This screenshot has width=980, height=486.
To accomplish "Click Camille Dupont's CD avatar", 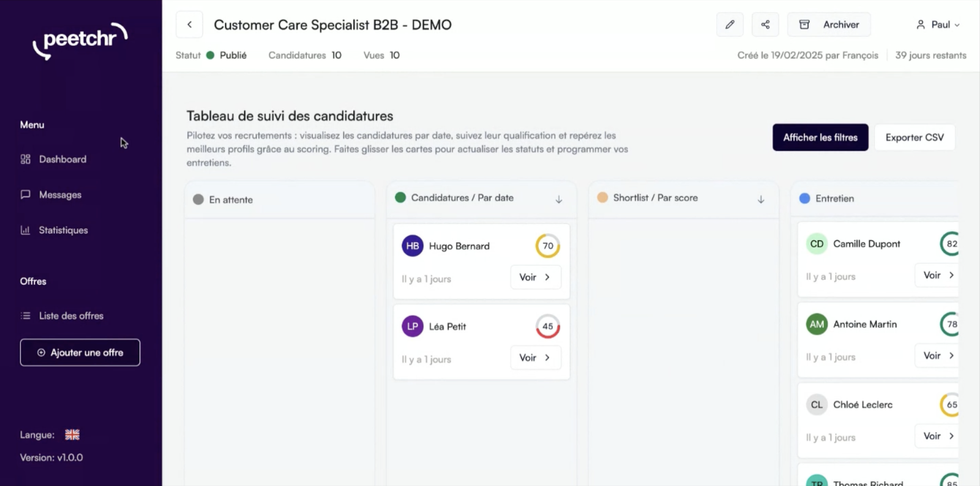I will click(x=816, y=244).
